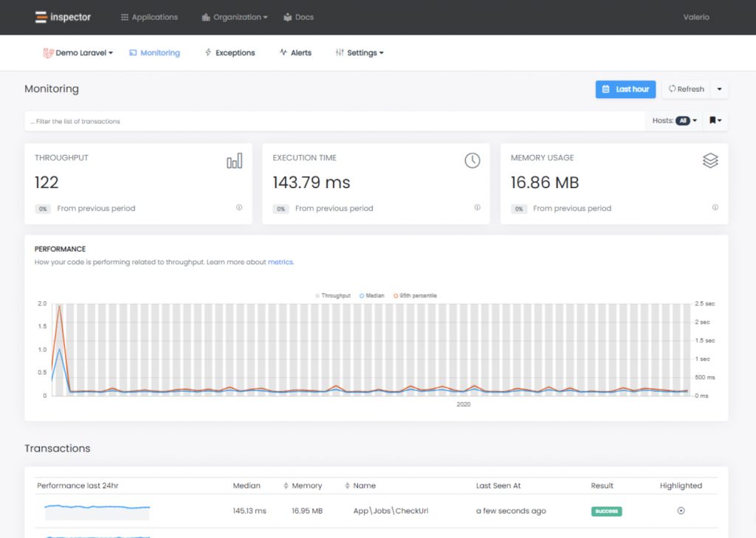Toggle highlight for App\Jobs\CheckUrl transaction

(x=681, y=511)
